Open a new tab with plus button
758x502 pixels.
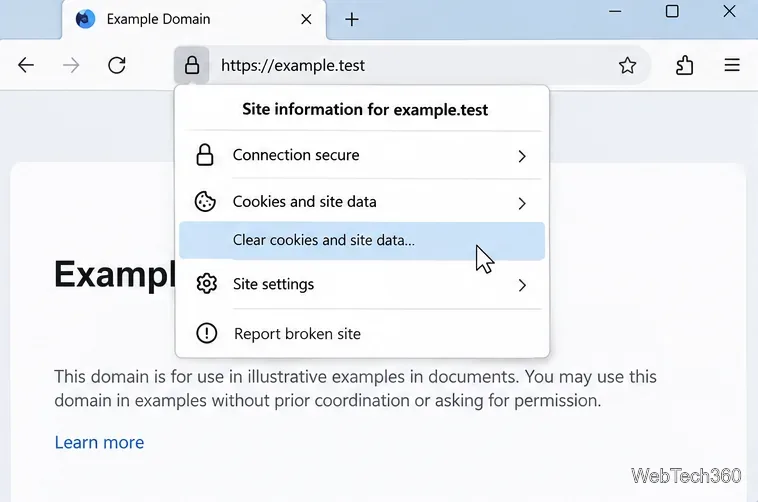352,19
